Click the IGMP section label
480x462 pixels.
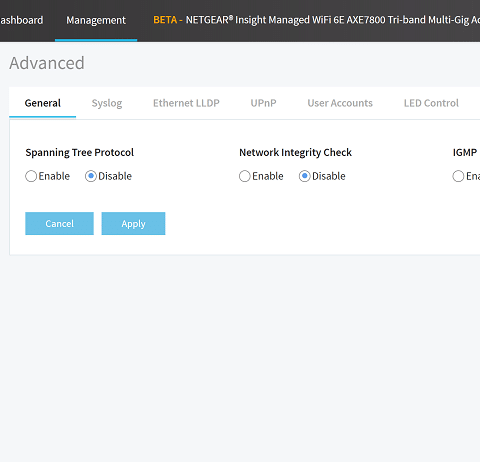point(465,152)
